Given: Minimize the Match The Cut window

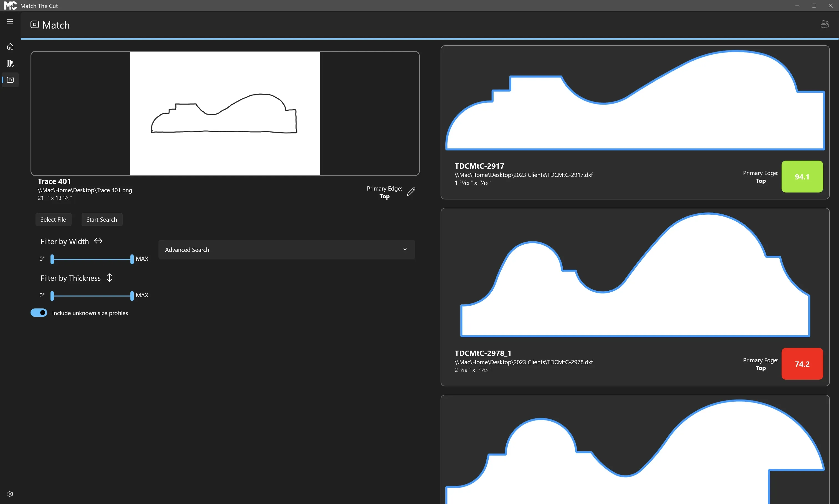Looking at the screenshot, I should coord(797,6).
